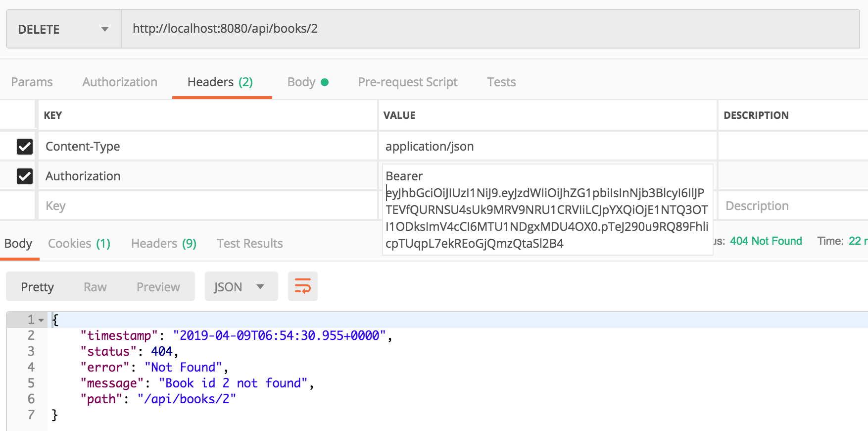Click the VALUE column header
Image resolution: width=868 pixels, height=431 pixels.
(399, 115)
